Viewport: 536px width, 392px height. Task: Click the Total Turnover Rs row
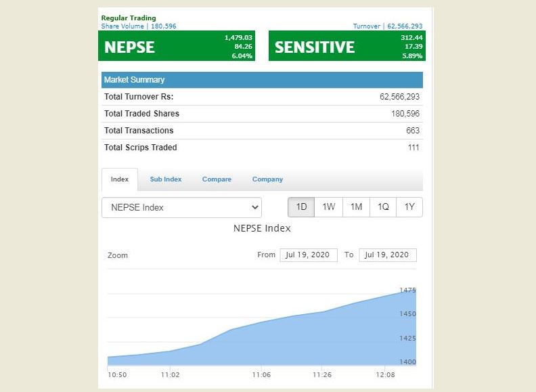(262, 97)
